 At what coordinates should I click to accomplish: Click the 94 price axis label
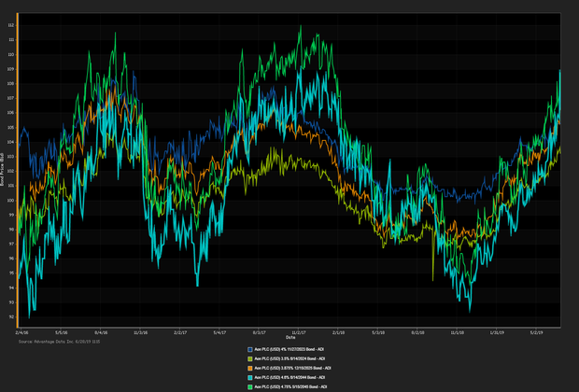pos(11,287)
